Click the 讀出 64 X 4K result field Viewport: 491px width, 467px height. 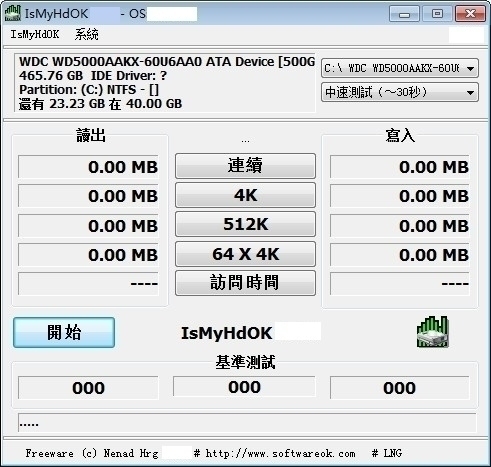click(88, 255)
